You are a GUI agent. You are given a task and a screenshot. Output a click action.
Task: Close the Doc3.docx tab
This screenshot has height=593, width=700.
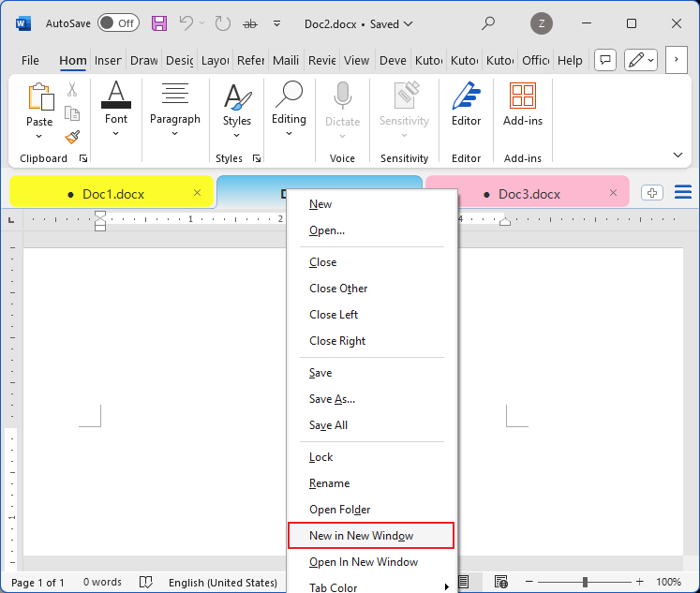(613, 193)
